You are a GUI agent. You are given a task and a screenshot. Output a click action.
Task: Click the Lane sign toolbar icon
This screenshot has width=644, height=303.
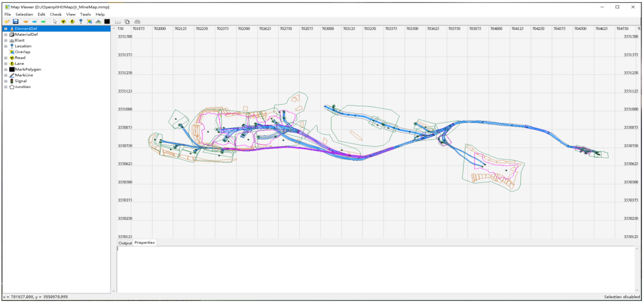[x=72, y=21]
